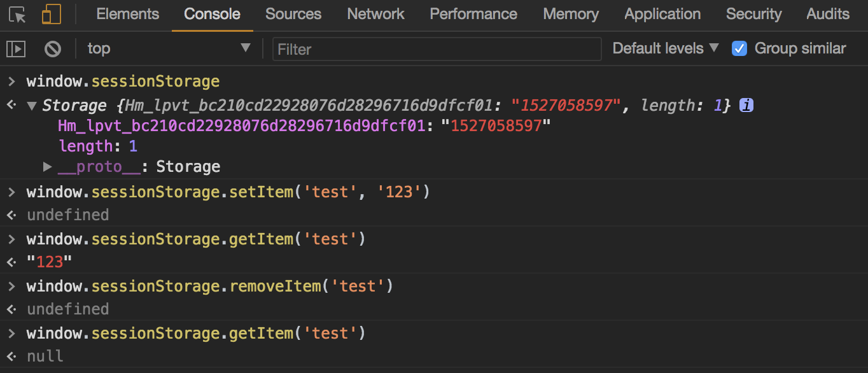
Task: Show the console sidebar panel
Action: (16, 48)
